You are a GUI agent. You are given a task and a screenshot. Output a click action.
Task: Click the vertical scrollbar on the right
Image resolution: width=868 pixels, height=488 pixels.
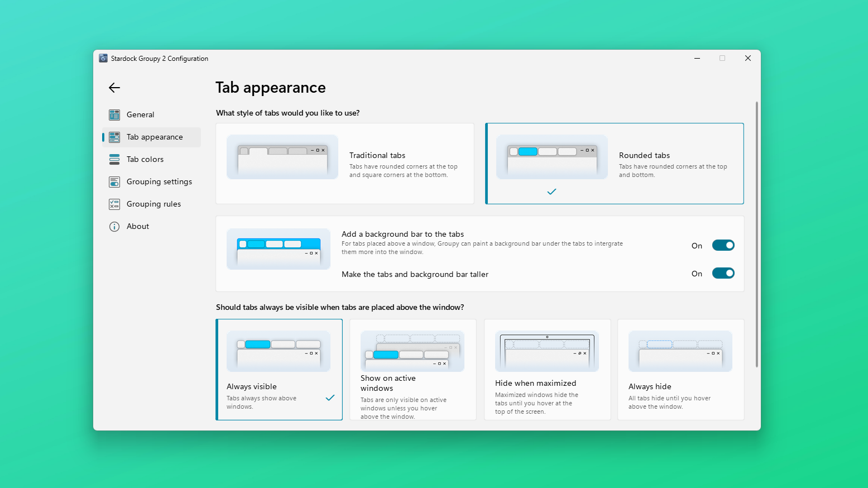[x=757, y=235]
